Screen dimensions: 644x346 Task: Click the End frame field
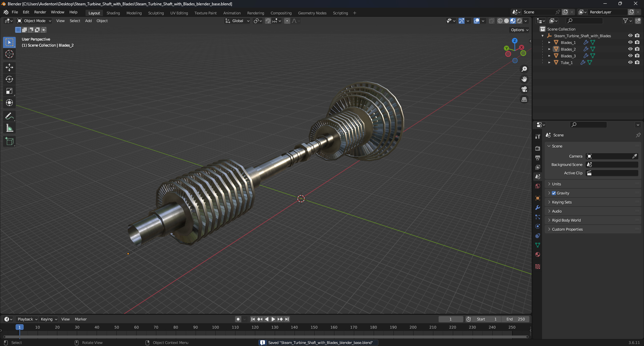(516, 319)
